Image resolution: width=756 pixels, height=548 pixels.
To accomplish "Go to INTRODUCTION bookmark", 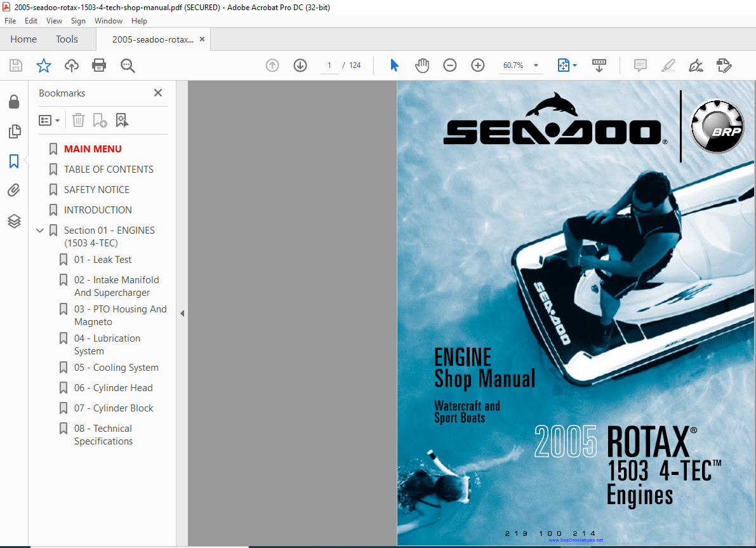I will point(98,210).
